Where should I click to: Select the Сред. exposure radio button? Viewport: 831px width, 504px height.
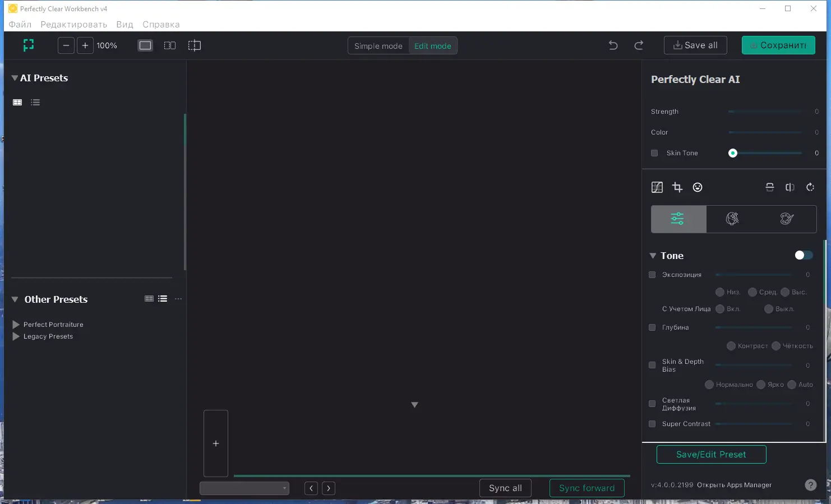click(x=752, y=292)
